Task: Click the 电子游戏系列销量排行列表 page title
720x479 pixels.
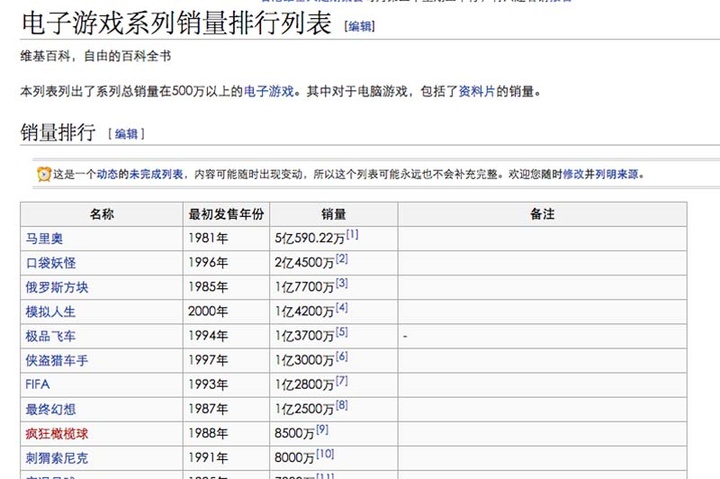Action: click(x=177, y=23)
